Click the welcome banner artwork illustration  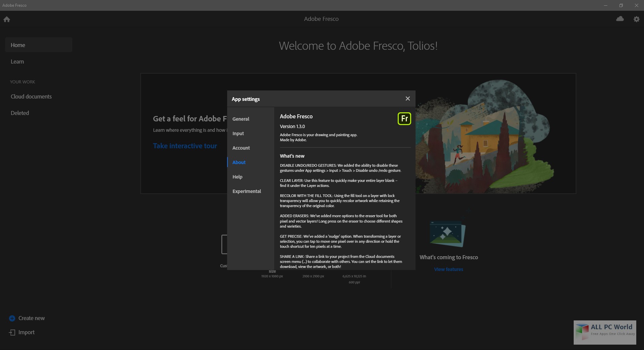[485, 136]
